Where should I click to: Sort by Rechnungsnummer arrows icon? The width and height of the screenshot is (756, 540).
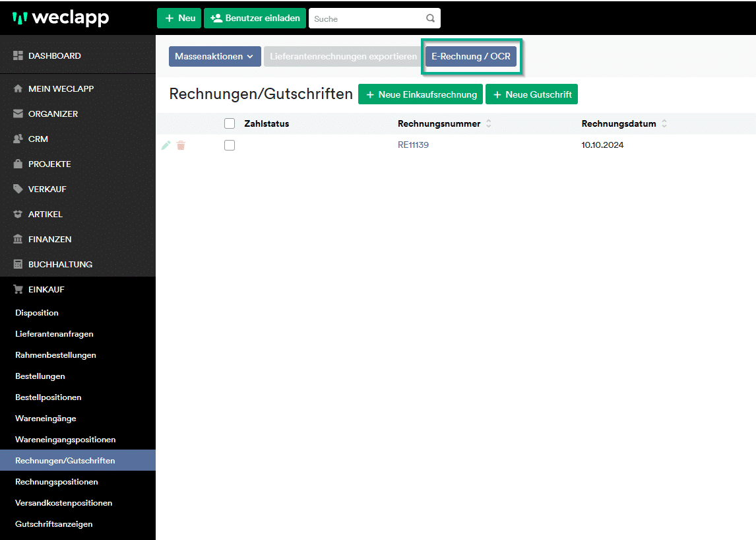point(488,123)
